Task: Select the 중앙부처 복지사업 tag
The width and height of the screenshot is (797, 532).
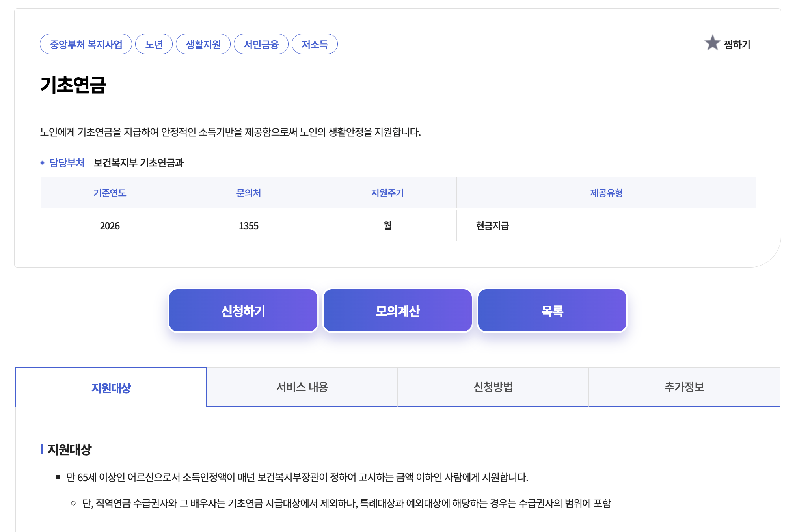Action: tap(86, 44)
